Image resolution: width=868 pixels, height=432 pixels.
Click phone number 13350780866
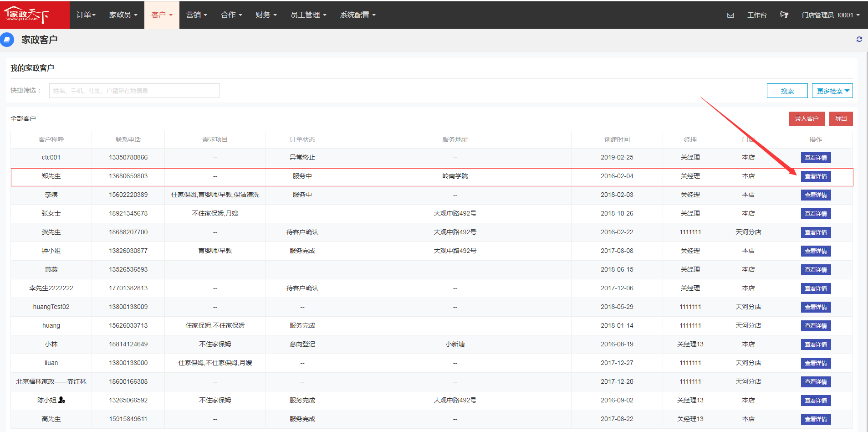(128, 157)
